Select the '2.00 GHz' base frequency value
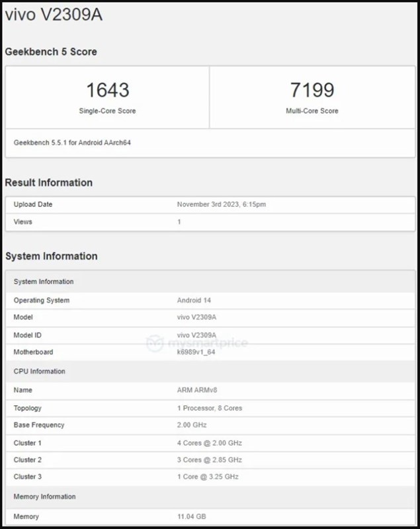Image resolution: width=420 pixels, height=529 pixels. [x=192, y=425]
